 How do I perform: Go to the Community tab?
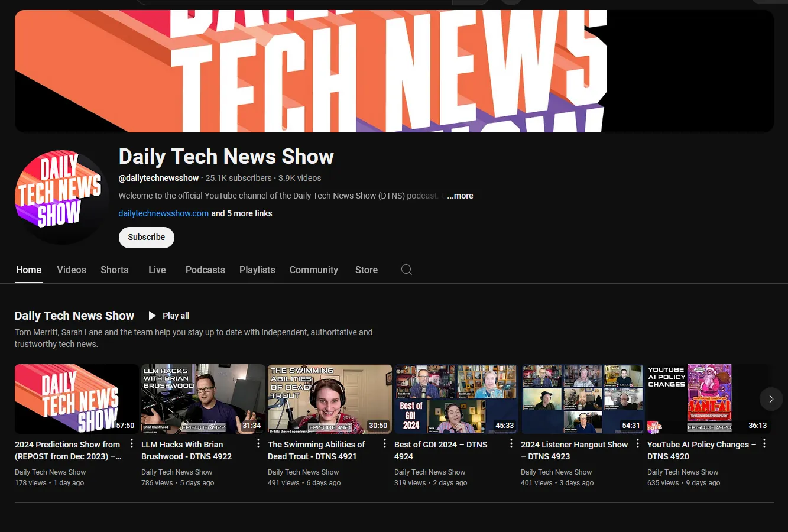[x=313, y=270]
